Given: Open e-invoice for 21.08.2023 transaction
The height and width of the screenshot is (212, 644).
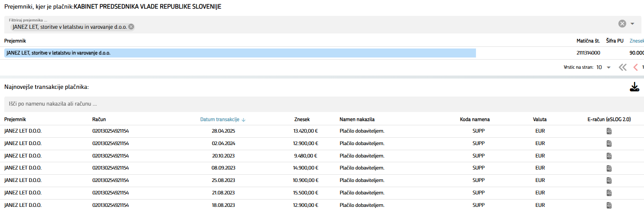Looking at the screenshot, I should coord(609,193).
